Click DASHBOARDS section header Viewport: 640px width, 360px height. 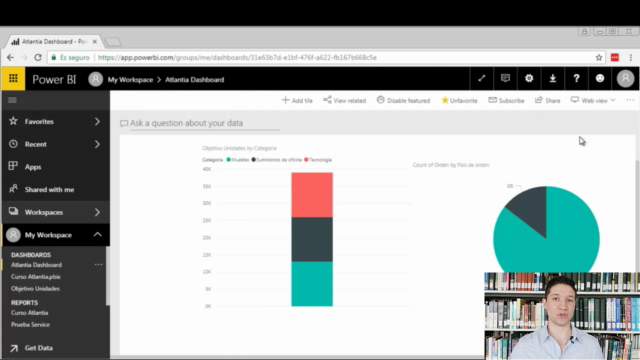tap(31, 255)
